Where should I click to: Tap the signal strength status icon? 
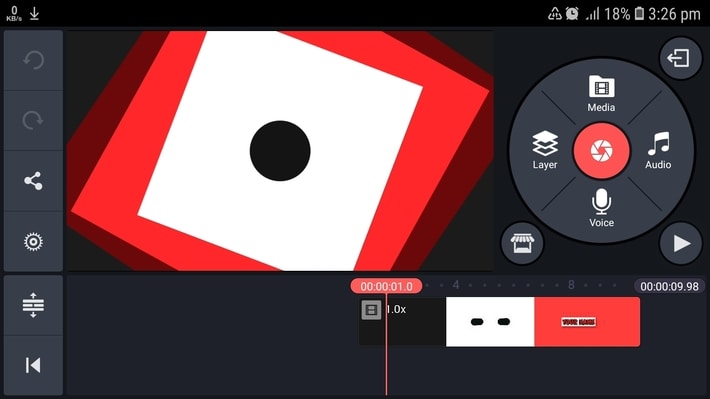pyautogui.click(x=592, y=14)
